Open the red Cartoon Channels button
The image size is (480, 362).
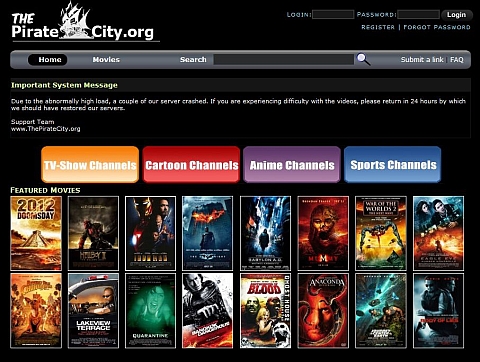tap(191, 164)
